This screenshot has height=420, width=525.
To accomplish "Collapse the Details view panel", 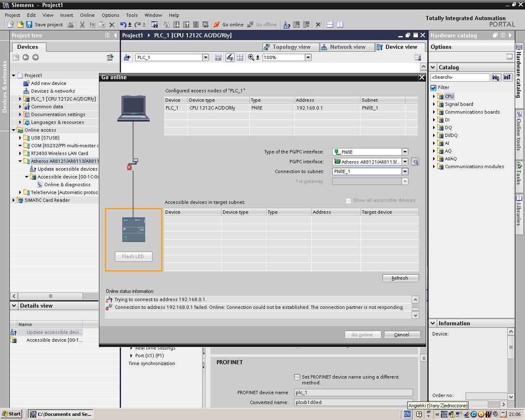I will pos(14,306).
